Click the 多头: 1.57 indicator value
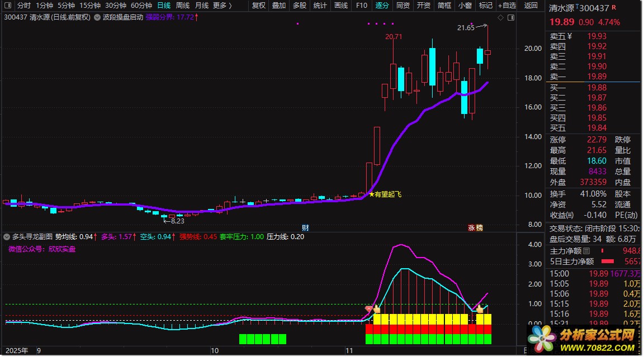 (119, 237)
